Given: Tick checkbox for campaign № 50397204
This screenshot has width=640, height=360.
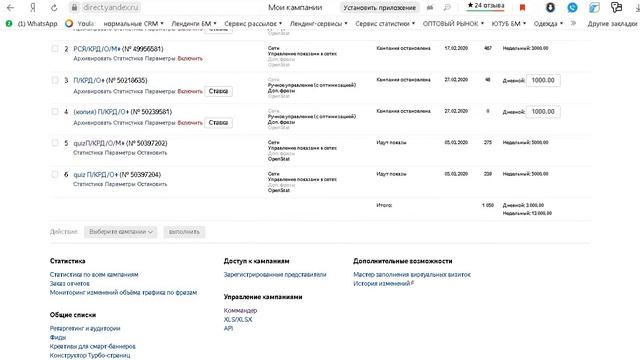Looking at the screenshot, I should (x=55, y=174).
